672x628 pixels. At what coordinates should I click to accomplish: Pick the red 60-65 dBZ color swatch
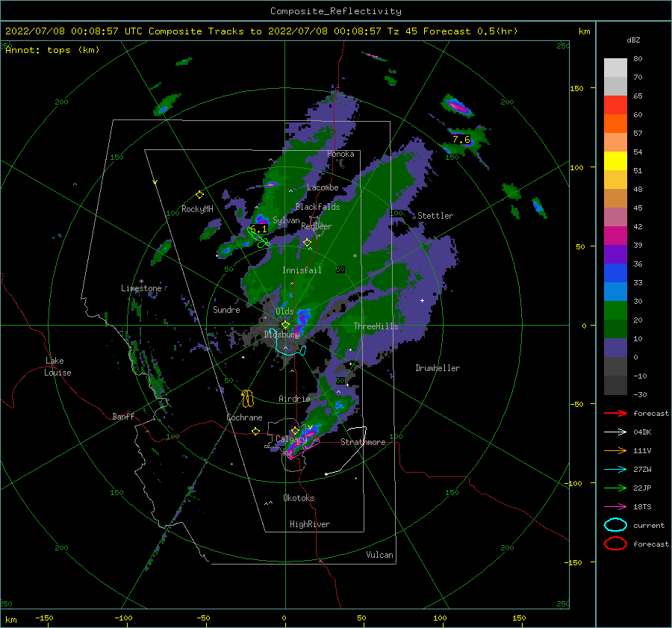(615, 105)
